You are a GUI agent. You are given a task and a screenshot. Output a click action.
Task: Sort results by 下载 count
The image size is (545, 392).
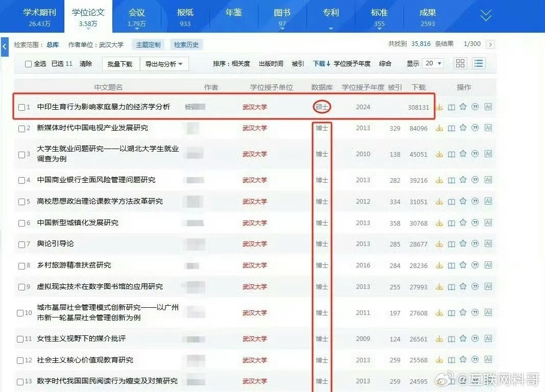[321, 63]
